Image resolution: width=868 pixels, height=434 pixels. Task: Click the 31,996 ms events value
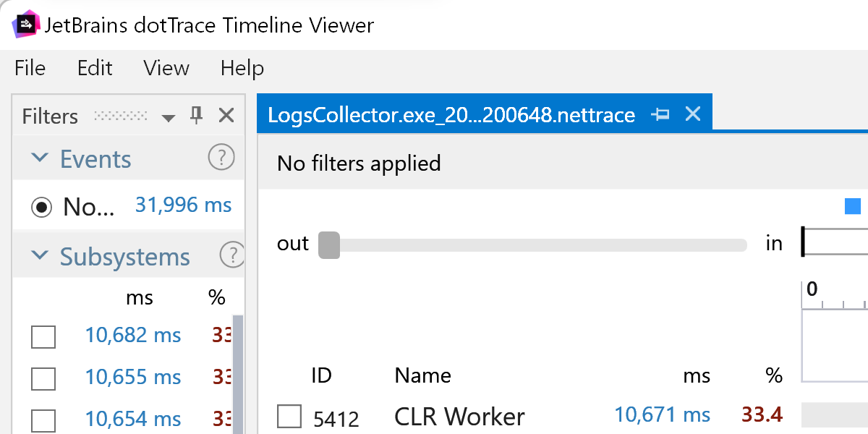184,205
